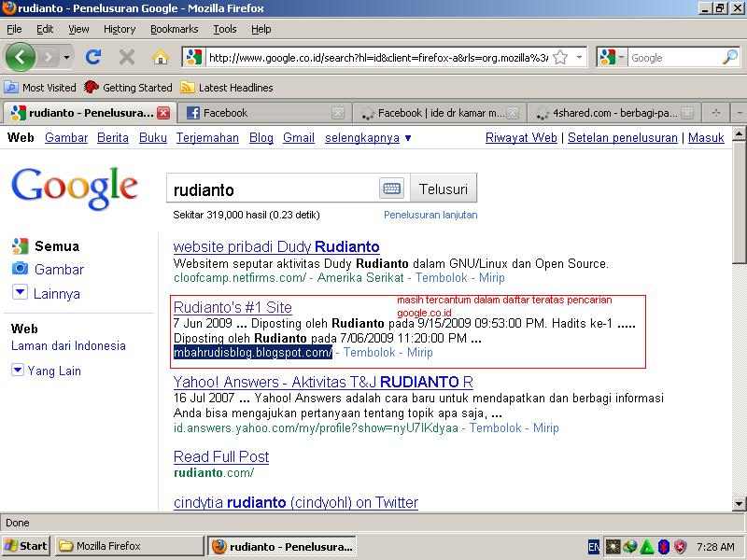This screenshot has width=747, height=560.
Task: Open the Bookmarks menu
Action: tap(175, 29)
